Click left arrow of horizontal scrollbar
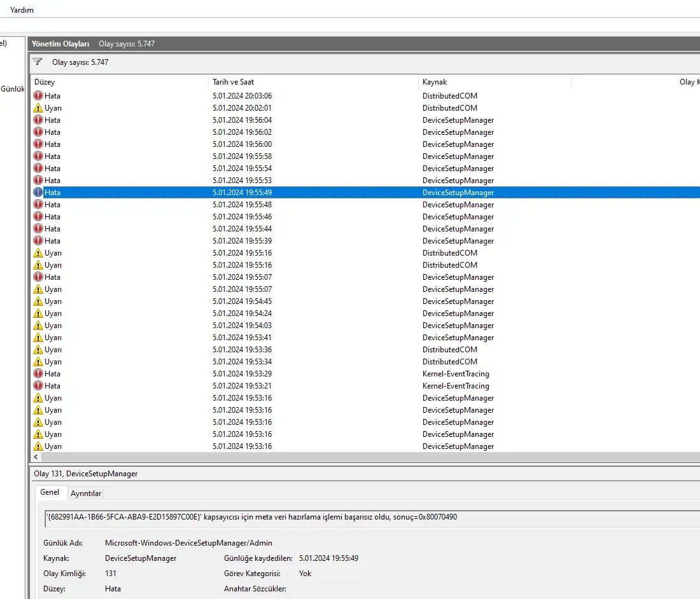The image size is (700, 599). tap(36, 457)
